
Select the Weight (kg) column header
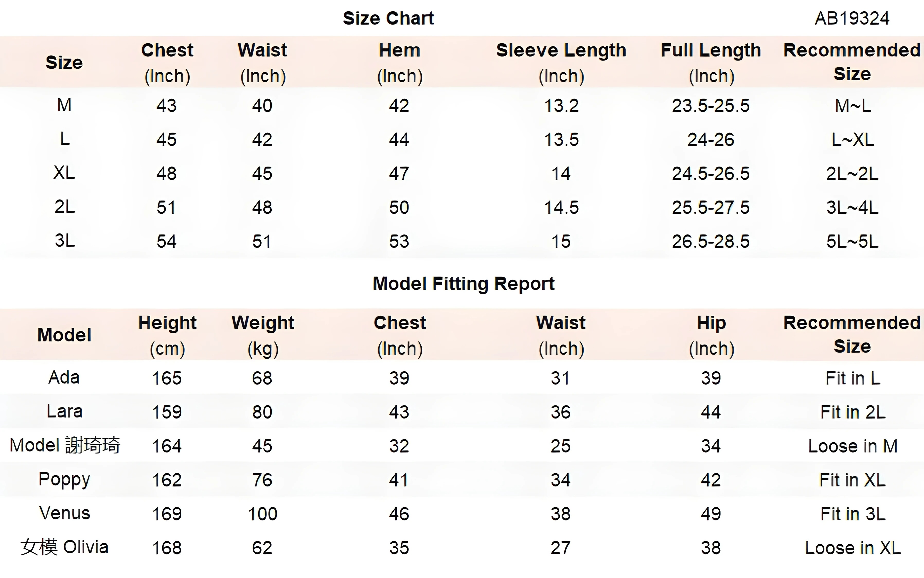click(263, 335)
